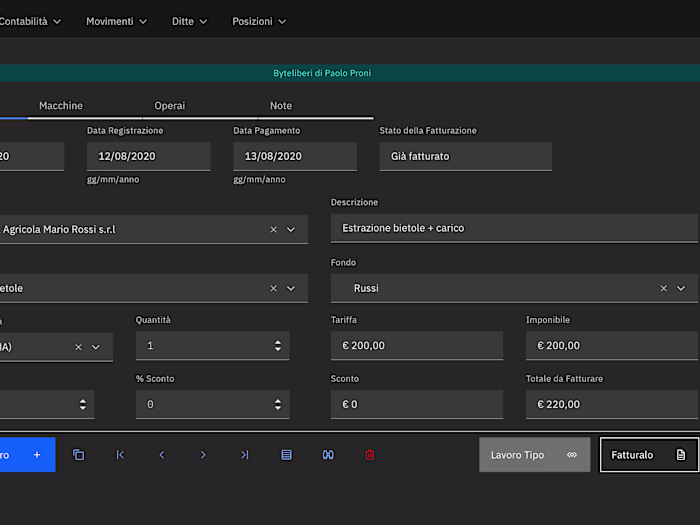Viewport: 700px width, 525px height.
Task: Switch to the Operai tab
Action: pyautogui.click(x=169, y=106)
